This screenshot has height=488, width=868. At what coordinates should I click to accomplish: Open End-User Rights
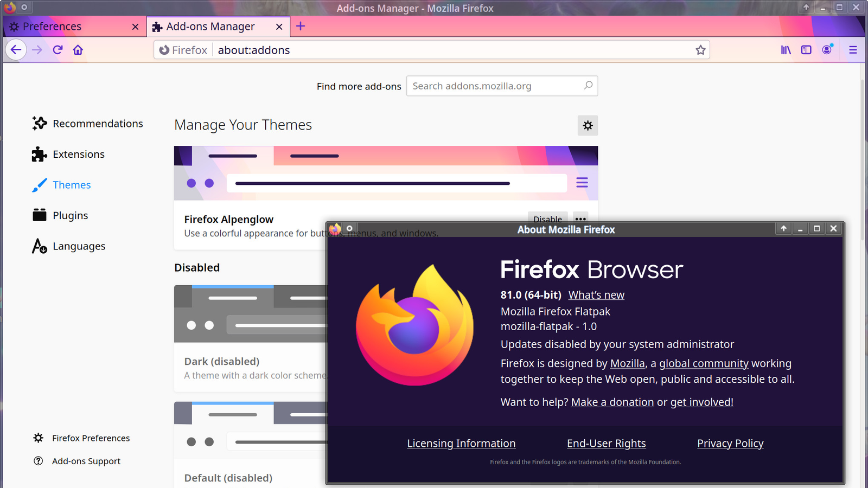coord(607,444)
